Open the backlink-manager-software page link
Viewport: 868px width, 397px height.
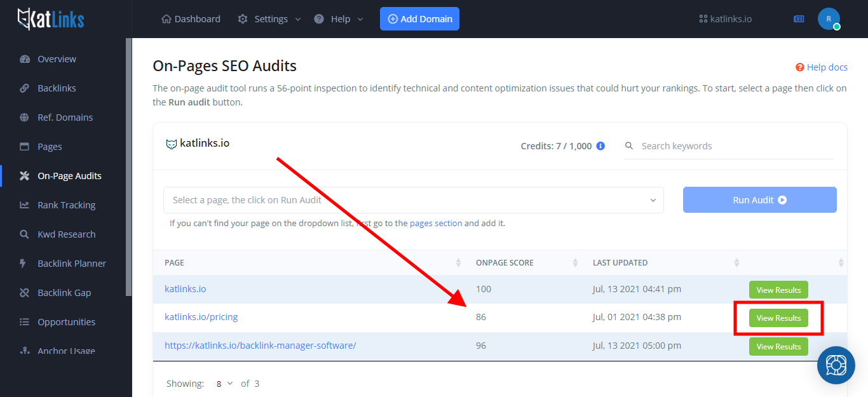(x=261, y=346)
